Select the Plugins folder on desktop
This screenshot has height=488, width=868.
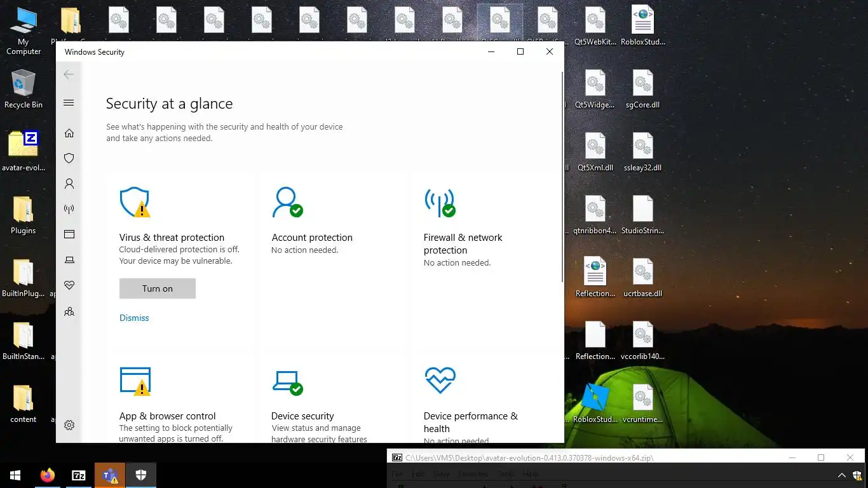click(24, 215)
